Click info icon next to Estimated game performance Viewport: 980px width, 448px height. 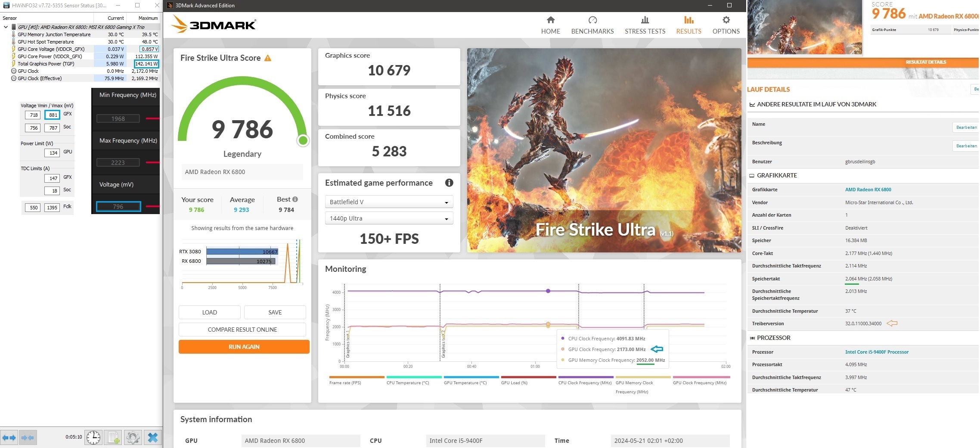(x=449, y=183)
